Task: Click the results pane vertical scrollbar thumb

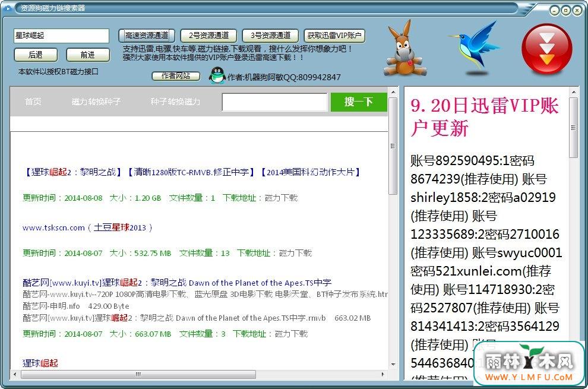Action: 393,146
